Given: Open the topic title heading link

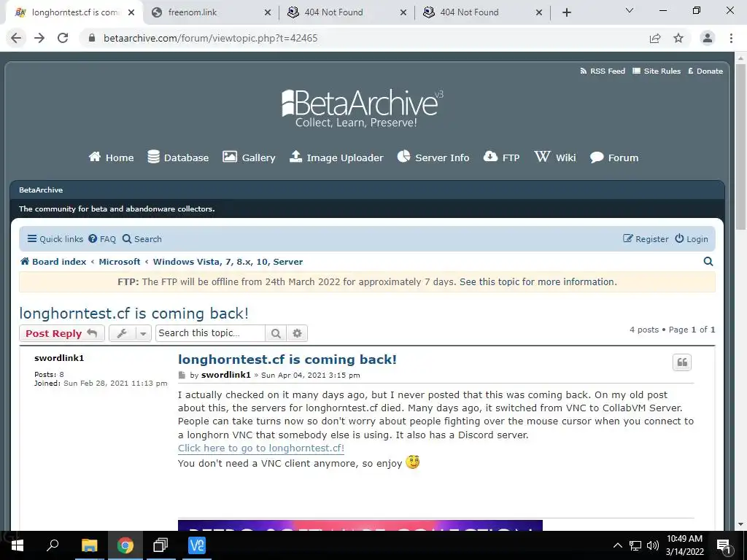Looking at the screenshot, I should [134, 314].
